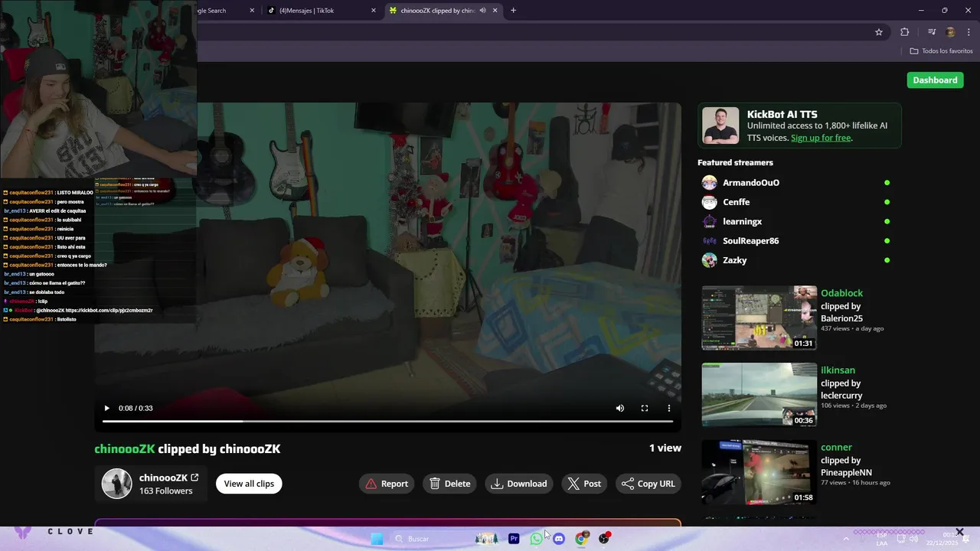Open the Dashboard

click(935, 80)
